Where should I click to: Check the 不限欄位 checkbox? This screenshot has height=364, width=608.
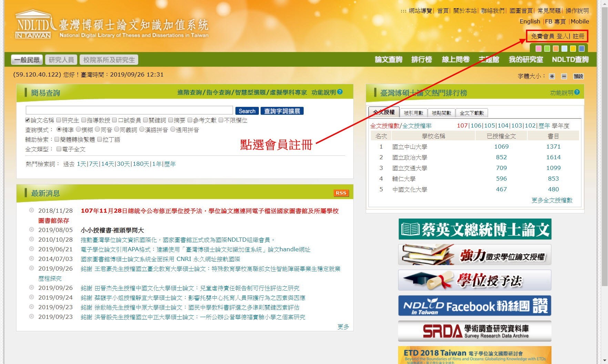coord(221,120)
